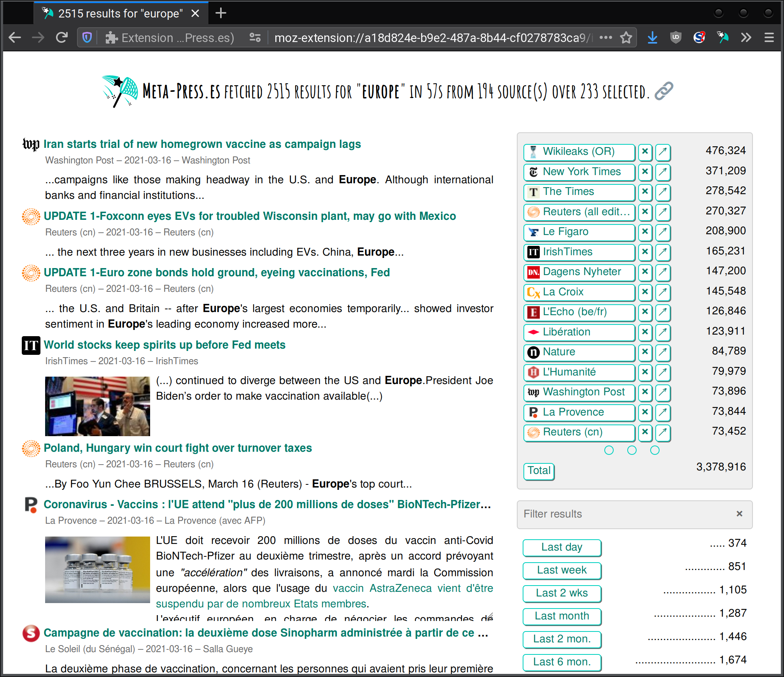The height and width of the screenshot is (677, 784).
Task: Click the permalink chain icon in the header
Action: pyautogui.click(x=663, y=91)
